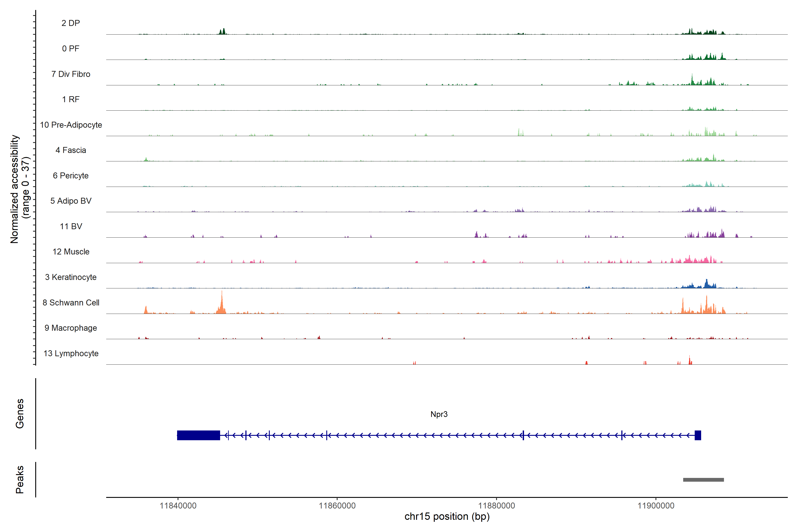Image resolution: width=798 pixels, height=532 pixels.
Task: Click the 11900000 axis tick label
Action: [656, 506]
